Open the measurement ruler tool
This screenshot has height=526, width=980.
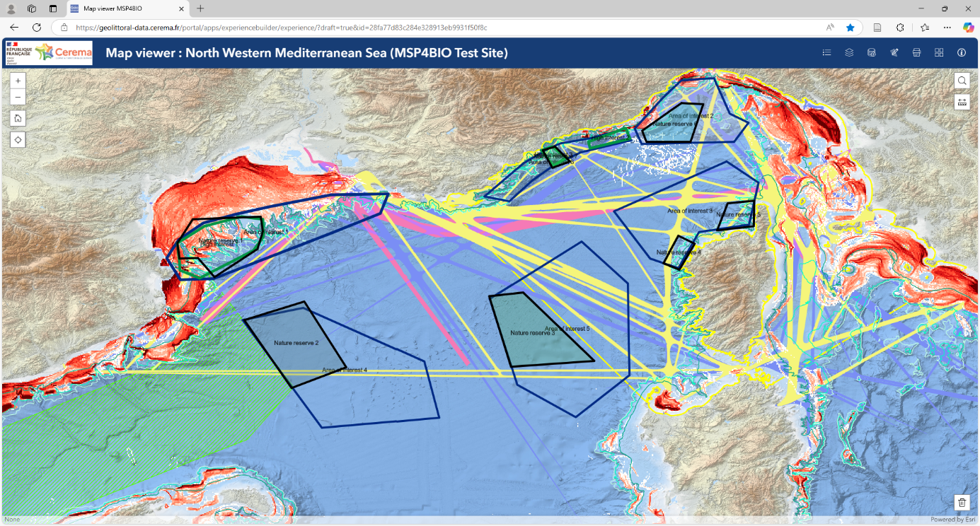(962, 103)
